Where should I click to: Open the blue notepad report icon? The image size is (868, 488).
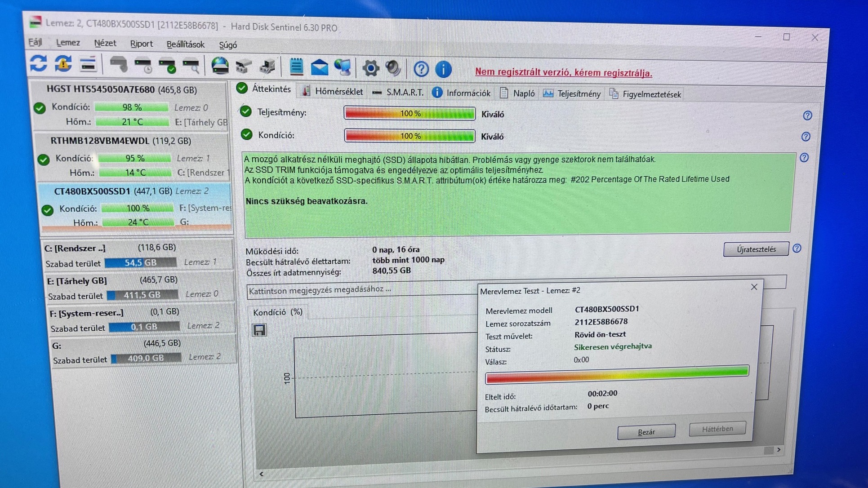tap(296, 67)
